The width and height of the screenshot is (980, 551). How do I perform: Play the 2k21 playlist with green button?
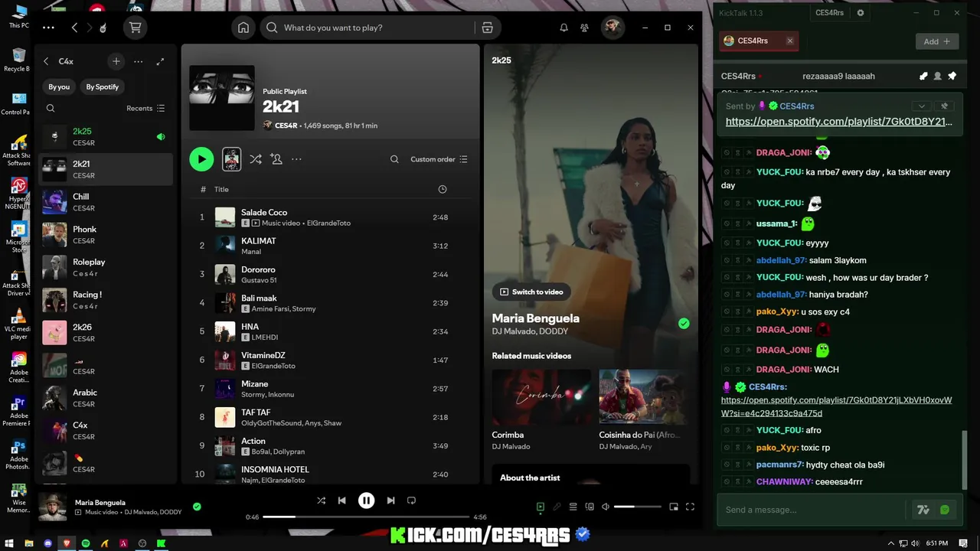click(201, 159)
